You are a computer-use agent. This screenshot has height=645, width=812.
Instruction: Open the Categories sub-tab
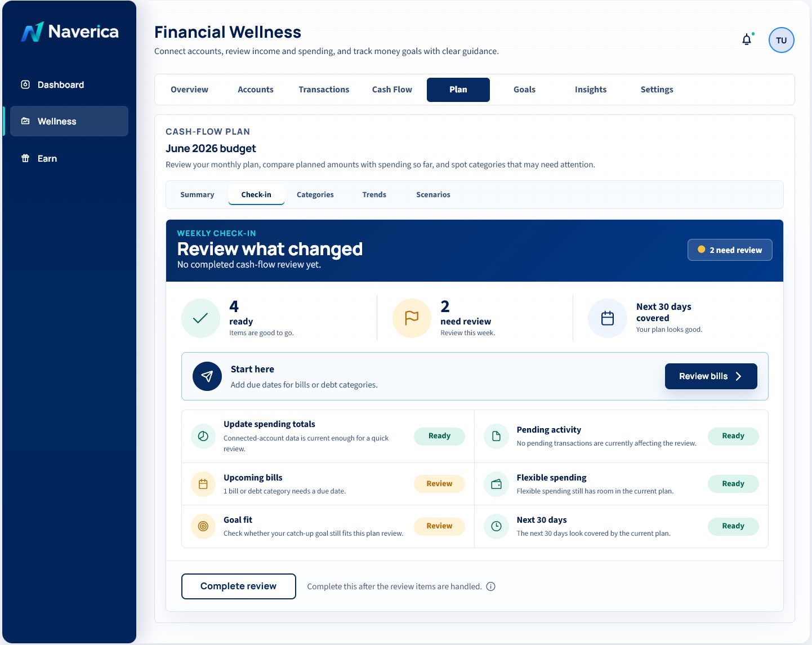[315, 194]
